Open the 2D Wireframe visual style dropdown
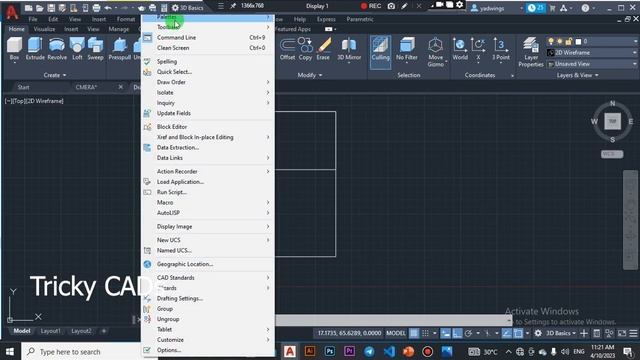 tap(592, 53)
